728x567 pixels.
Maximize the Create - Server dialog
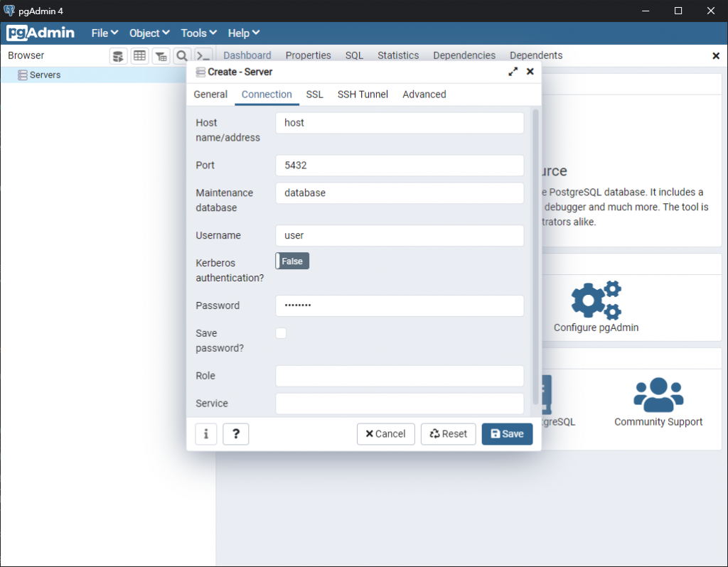[x=513, y=72]
